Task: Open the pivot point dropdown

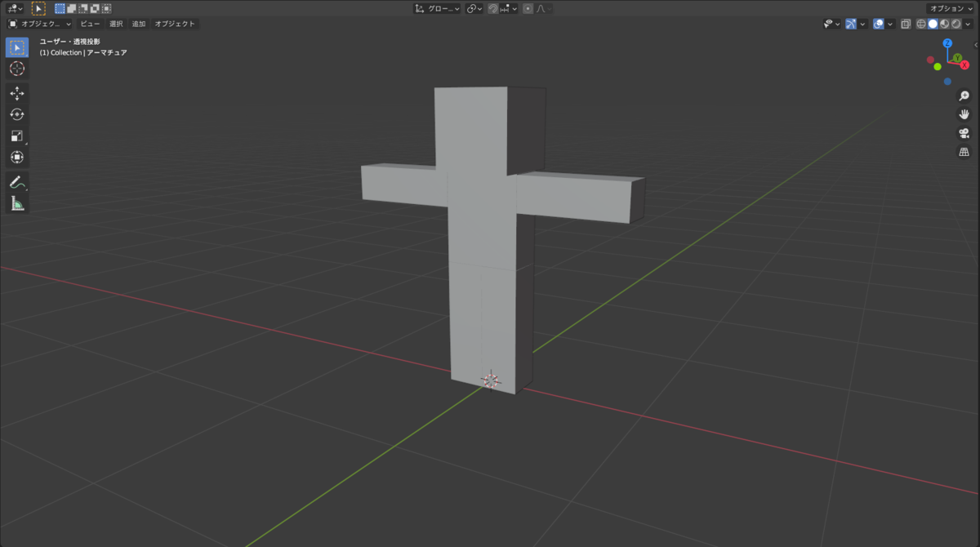Action: point(474,9)
